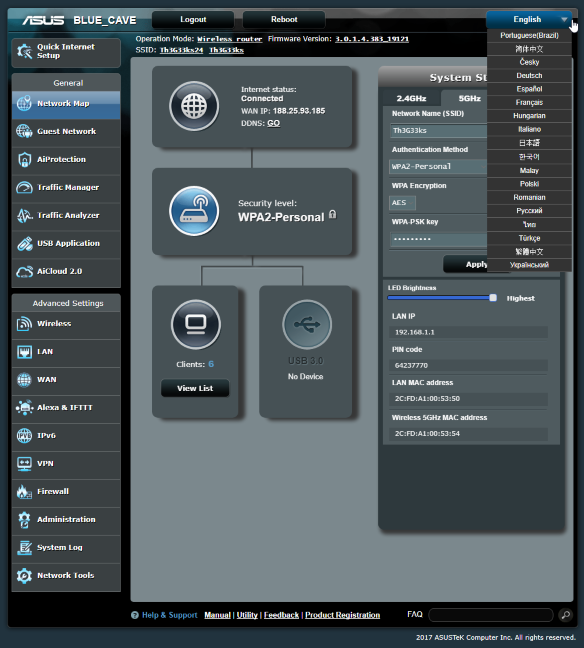The height and width of the screenshot is (648, 584).
Task: Click the Help & Support question icon
Action: click(x=135, y=615)
